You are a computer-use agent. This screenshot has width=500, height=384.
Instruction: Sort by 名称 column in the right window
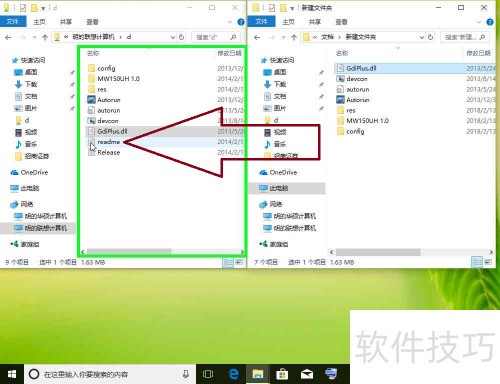[x=342, y=53]
